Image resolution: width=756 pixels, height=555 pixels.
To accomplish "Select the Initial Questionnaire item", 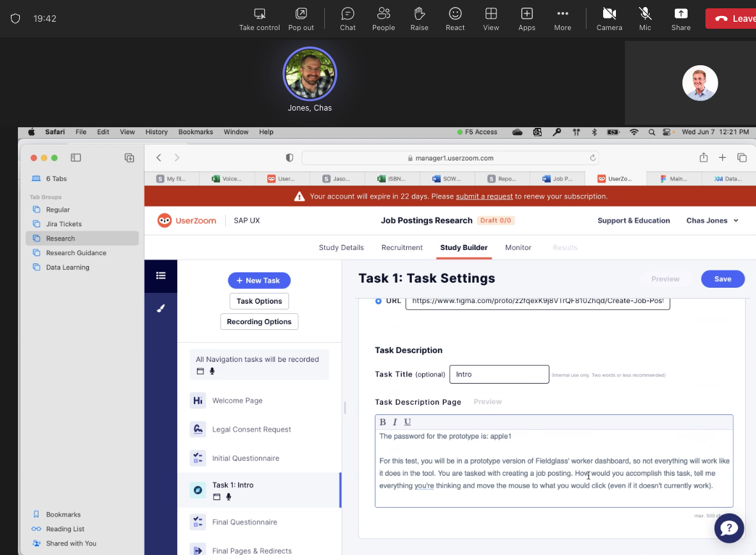I will click(260, 458).
